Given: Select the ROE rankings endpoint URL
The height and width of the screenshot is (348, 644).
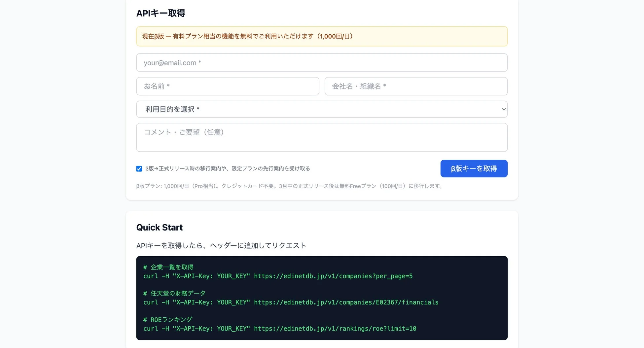Looking at the screenshot, I should (x=335, y=328).
